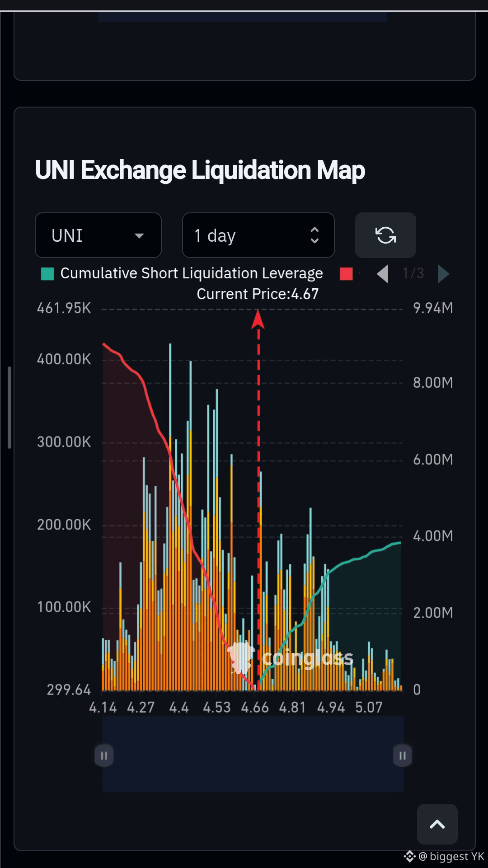Image resolution: width=488 pixels, height=868 pixels.
Task: Click the 4.94 price axis label
Action: [331, 707]
